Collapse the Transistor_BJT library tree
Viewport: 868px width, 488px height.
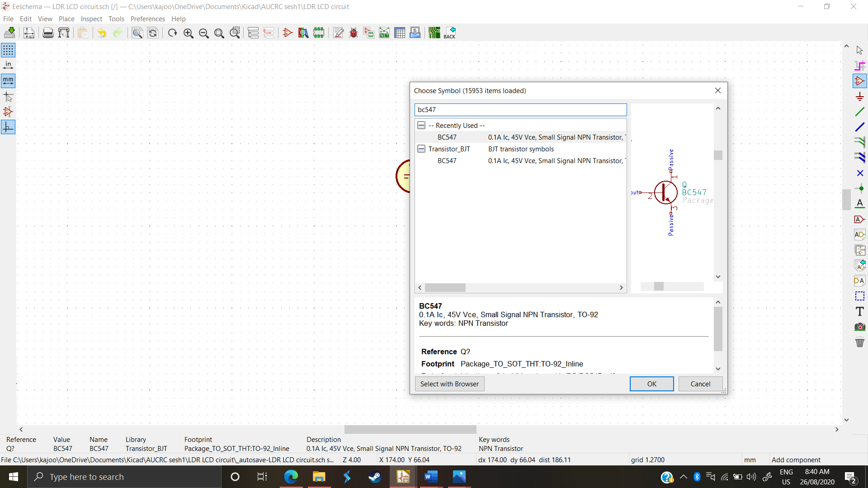(421, 148)
